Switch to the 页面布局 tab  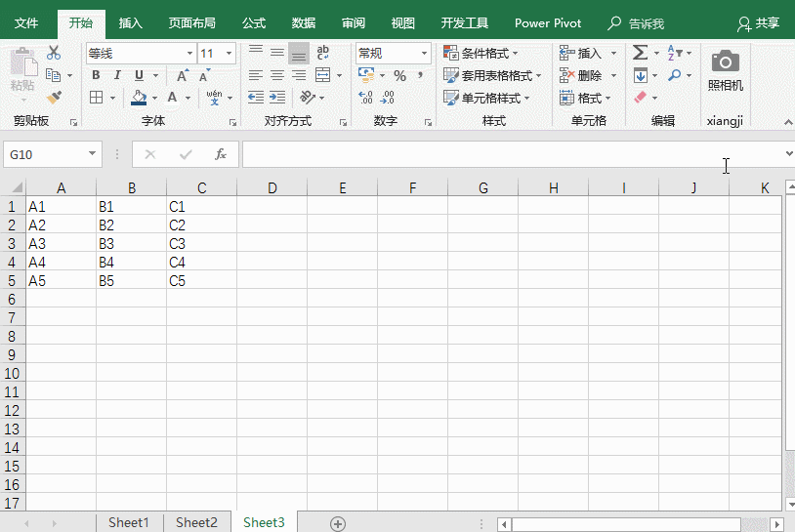191,23
